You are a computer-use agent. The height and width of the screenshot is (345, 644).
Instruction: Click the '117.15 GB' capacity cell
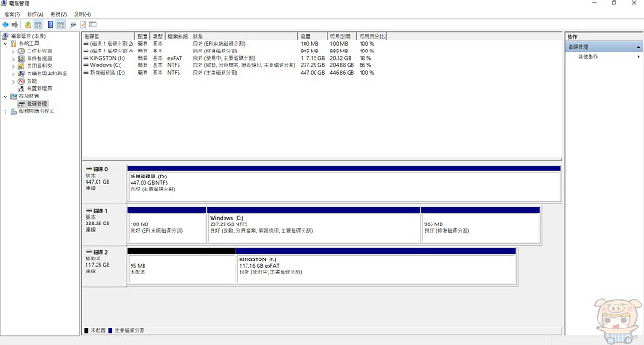pos(313,58)
